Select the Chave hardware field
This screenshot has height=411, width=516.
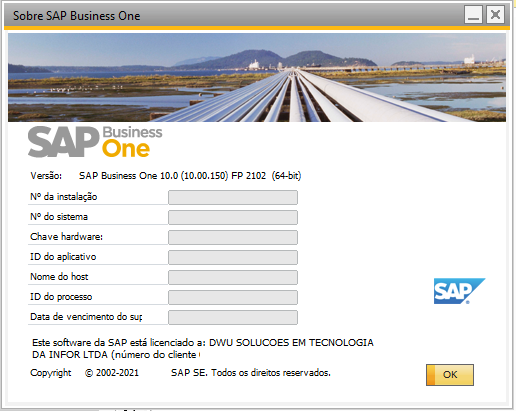(233, 237)
